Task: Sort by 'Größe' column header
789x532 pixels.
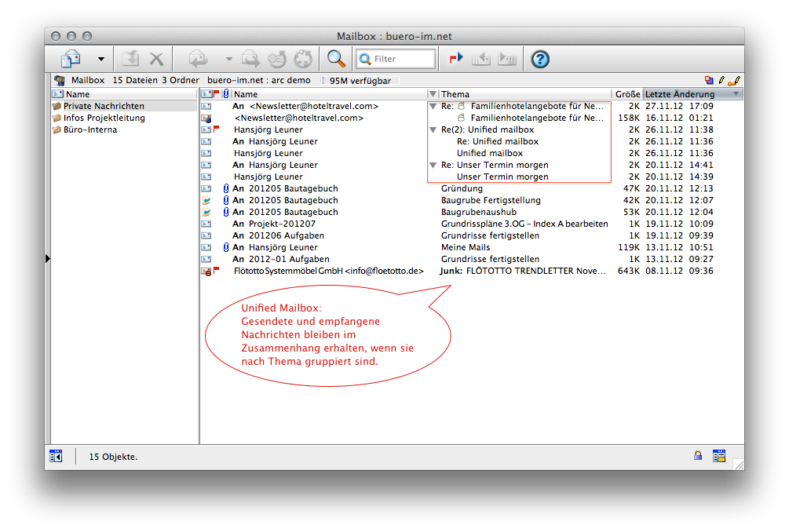Action: 626,94
